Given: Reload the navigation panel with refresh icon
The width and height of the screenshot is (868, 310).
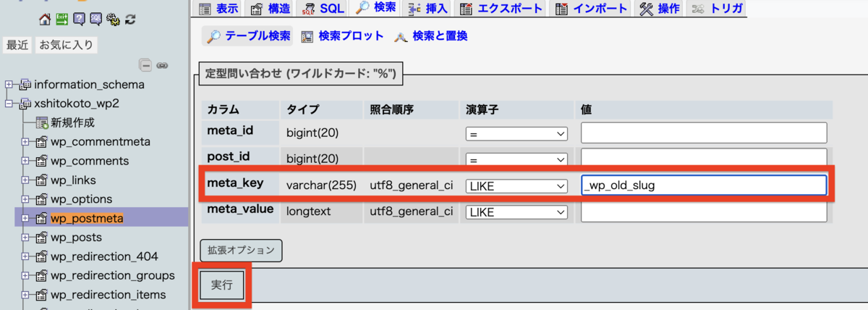Looking at the screenshot, I should 129,20.
